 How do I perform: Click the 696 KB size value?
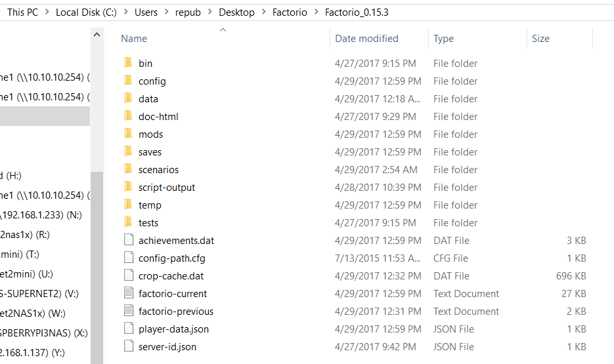(571, 276)
